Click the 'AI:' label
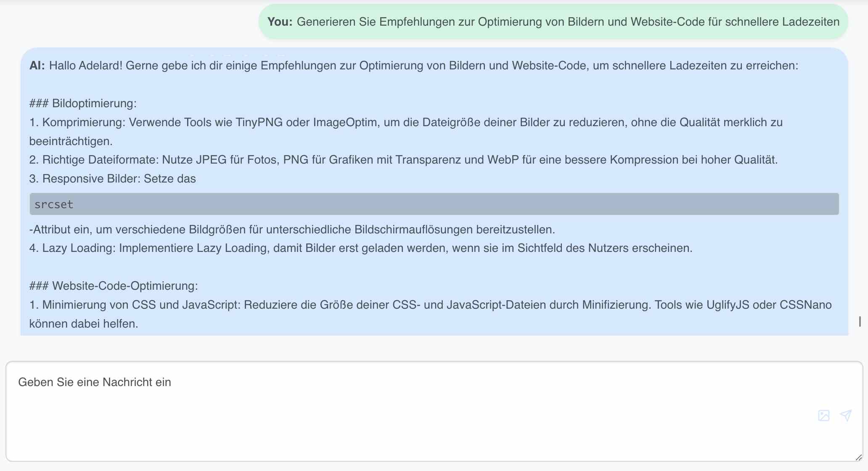Screen dimensions: 868x471 point(37,66)
